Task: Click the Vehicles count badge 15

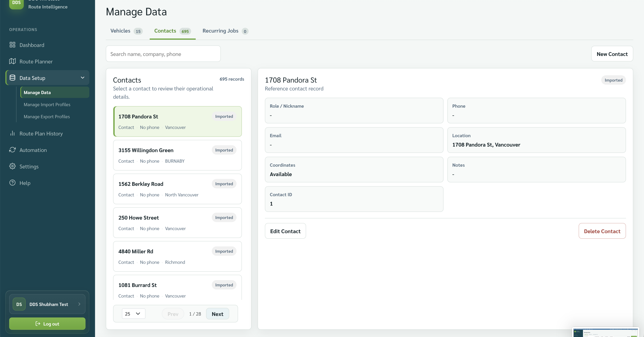Action: [138, 31]
